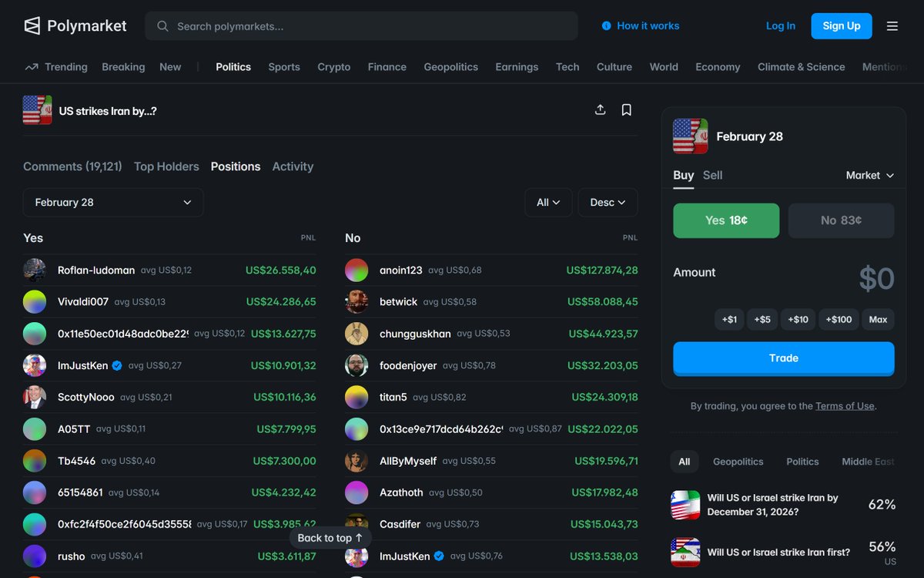This screenshot has width=924, height=578.
Task: Open the Crypto category in the nav bar
Action: (x=333, y=67)
